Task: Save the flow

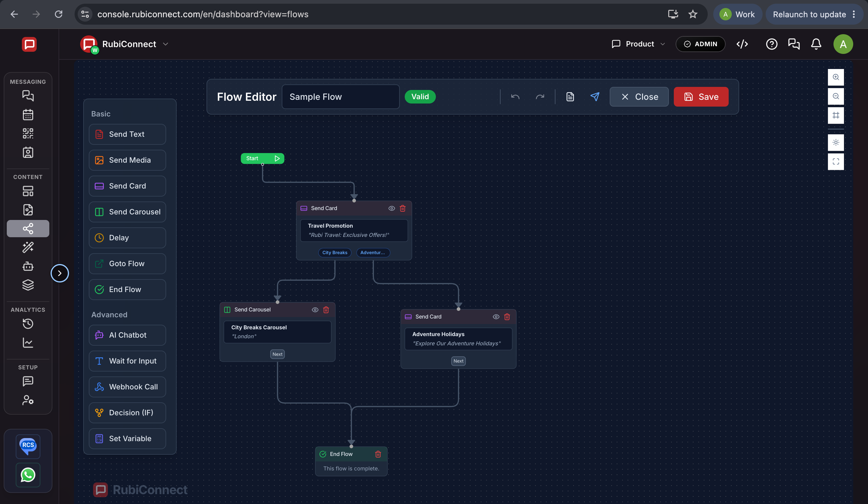Action: click(x=701, y=97)
